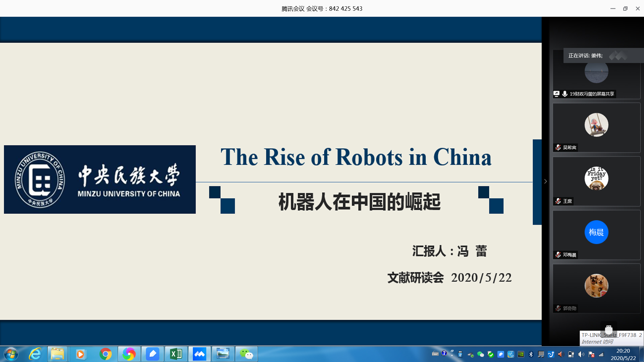Screen dimensions: 644x362
Task: Open Excel from the taskbar
Action: tap(176, 354)
